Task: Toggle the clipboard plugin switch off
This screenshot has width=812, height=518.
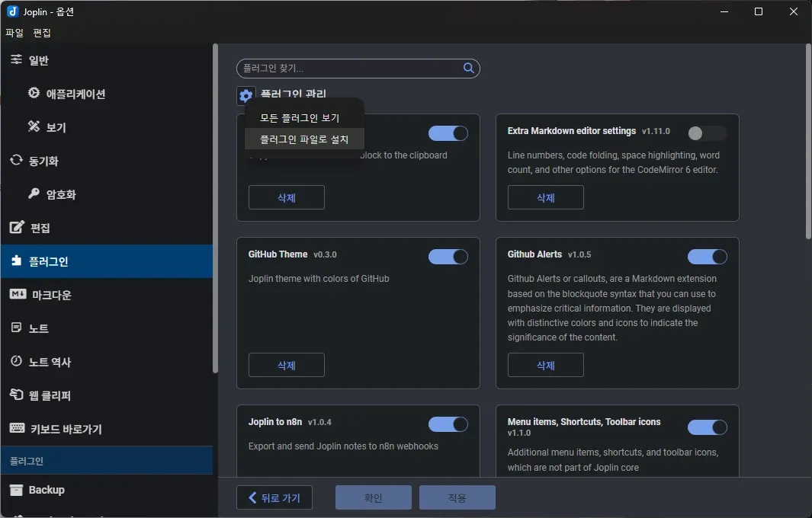Action: (x=448, y=133)
